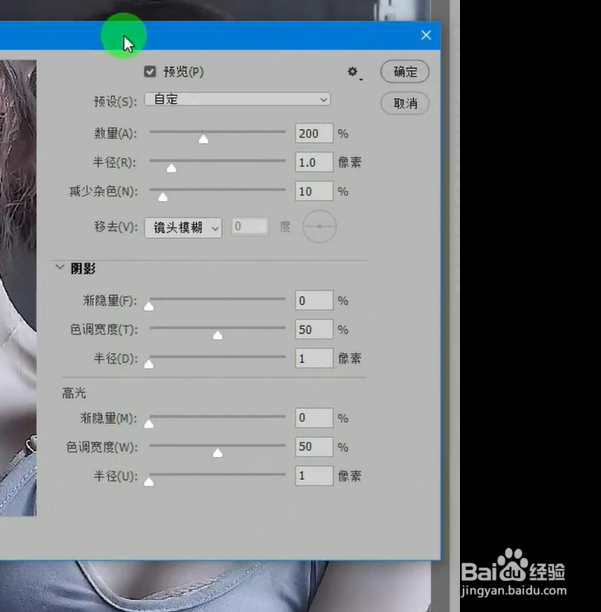
Task: Click the 半径(D) value field
Action: pyautogui.click(x=314, y=358)
